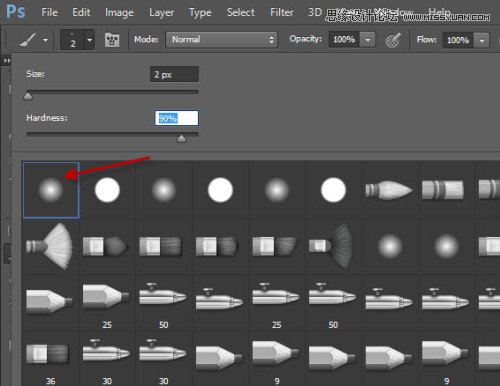Collapse the brush preset picker arrow
Viewport: 500px width, 386px height.
tap(90, 40)
